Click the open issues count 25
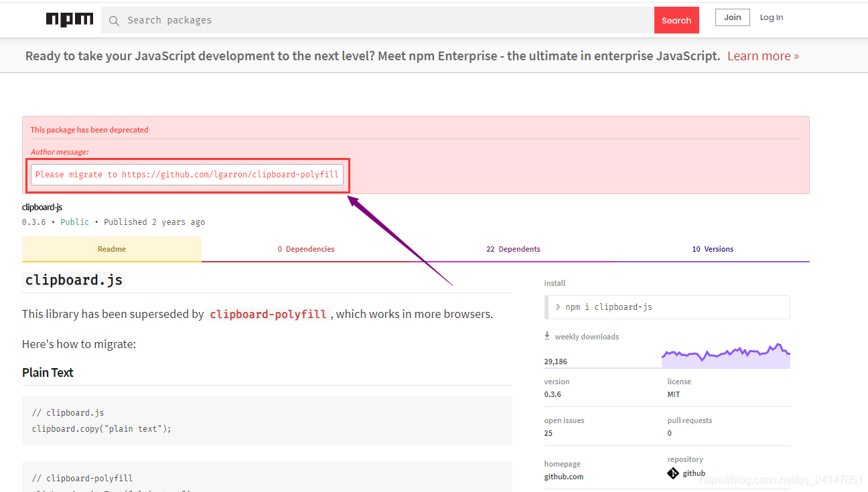Image resolution: width=868 pixels, height=492 pixels. tap(549, 433)
